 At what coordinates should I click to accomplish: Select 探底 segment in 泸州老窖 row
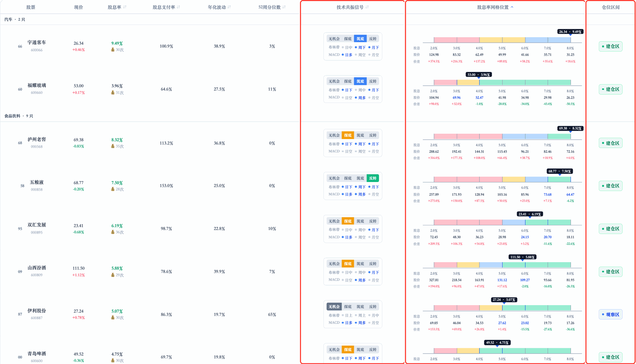pos(348,135)
